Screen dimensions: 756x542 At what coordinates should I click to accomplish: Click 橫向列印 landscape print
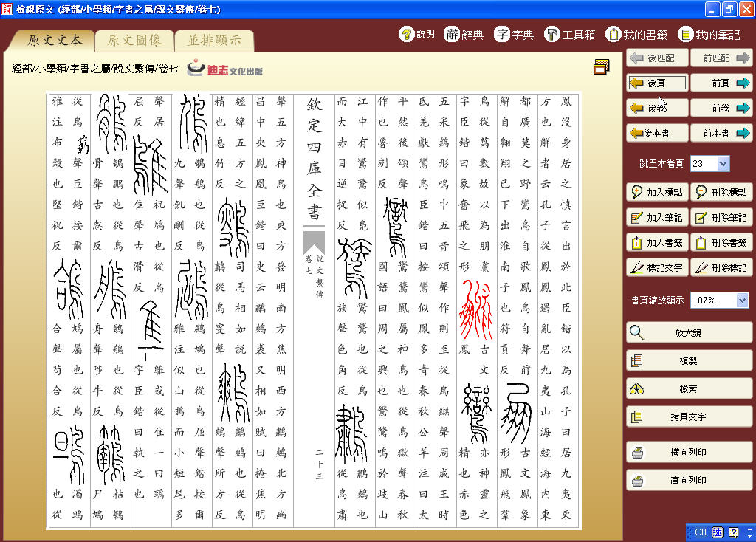click(689, 453)
